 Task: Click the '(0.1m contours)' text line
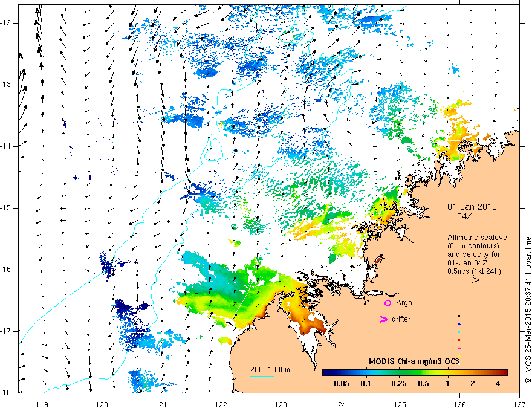point(473,246)
